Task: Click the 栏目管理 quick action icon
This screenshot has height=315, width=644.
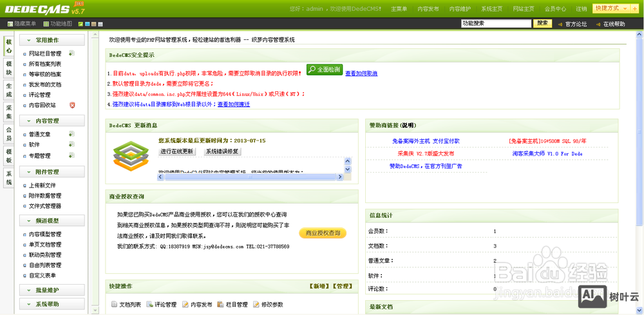Action: pos(221,304)
